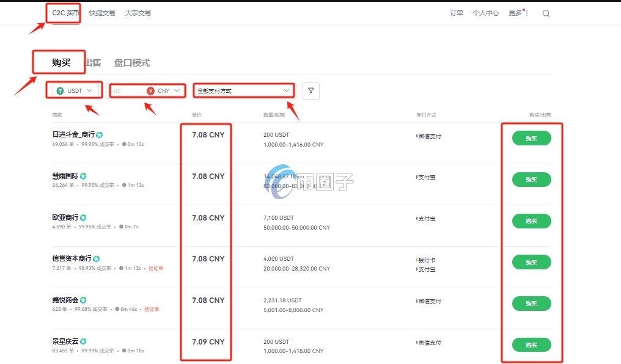Screen dimensions: 621x364
Task: Open 大宗交易 in top navigation
Action: [138, 13]
